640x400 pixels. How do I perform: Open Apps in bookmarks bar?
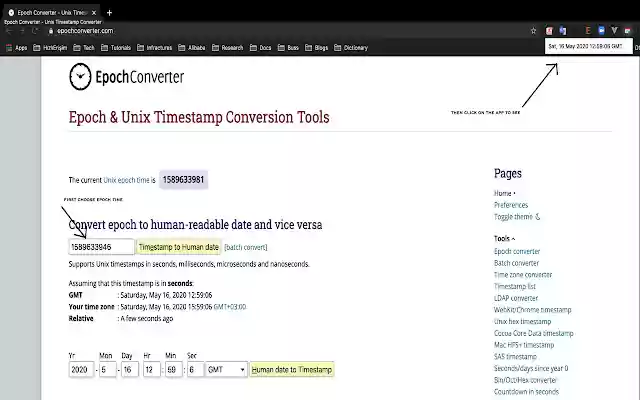[16, 48]
